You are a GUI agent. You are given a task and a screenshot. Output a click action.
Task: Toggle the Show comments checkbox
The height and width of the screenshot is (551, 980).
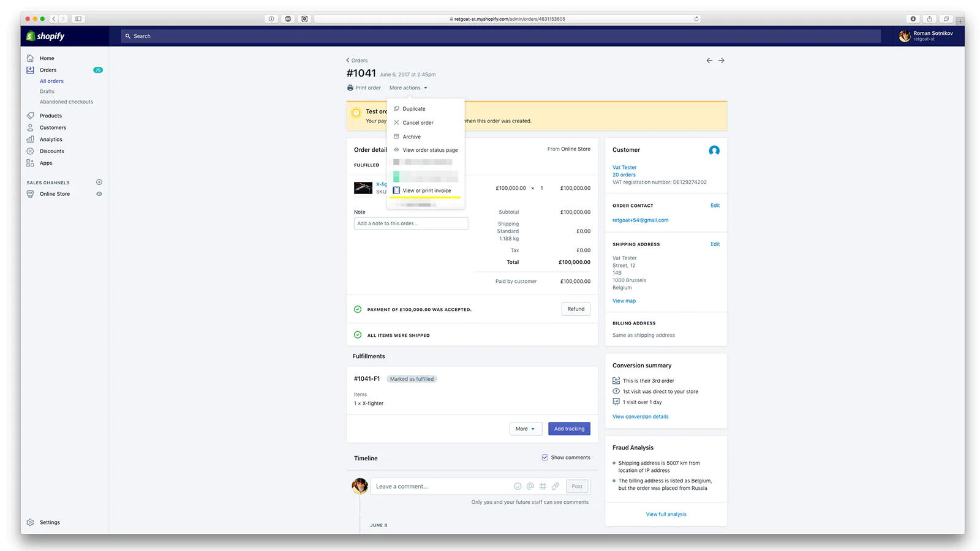545,457
